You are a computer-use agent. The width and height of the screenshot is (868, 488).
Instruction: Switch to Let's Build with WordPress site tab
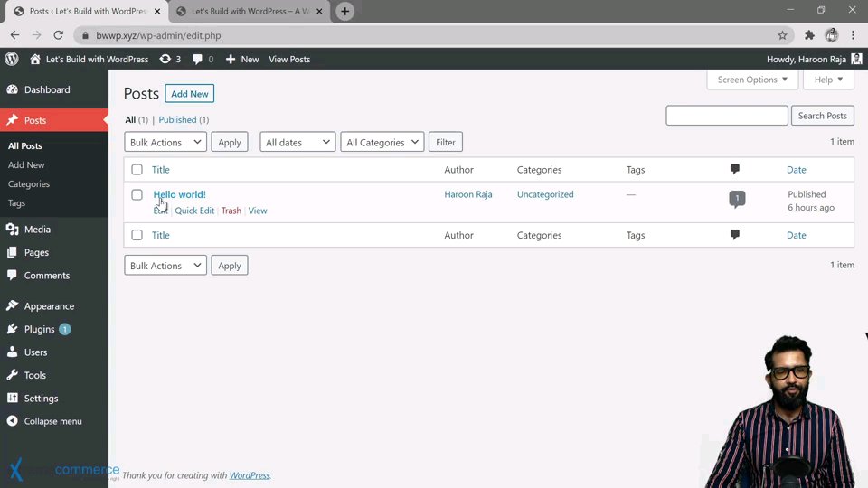250,11
